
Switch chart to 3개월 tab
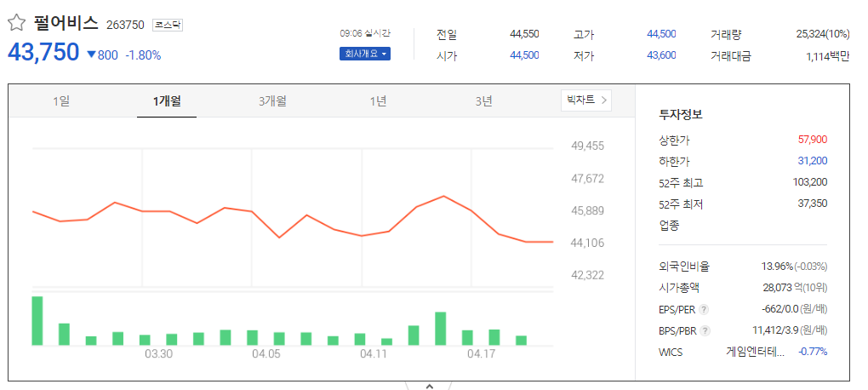point(272,101)
